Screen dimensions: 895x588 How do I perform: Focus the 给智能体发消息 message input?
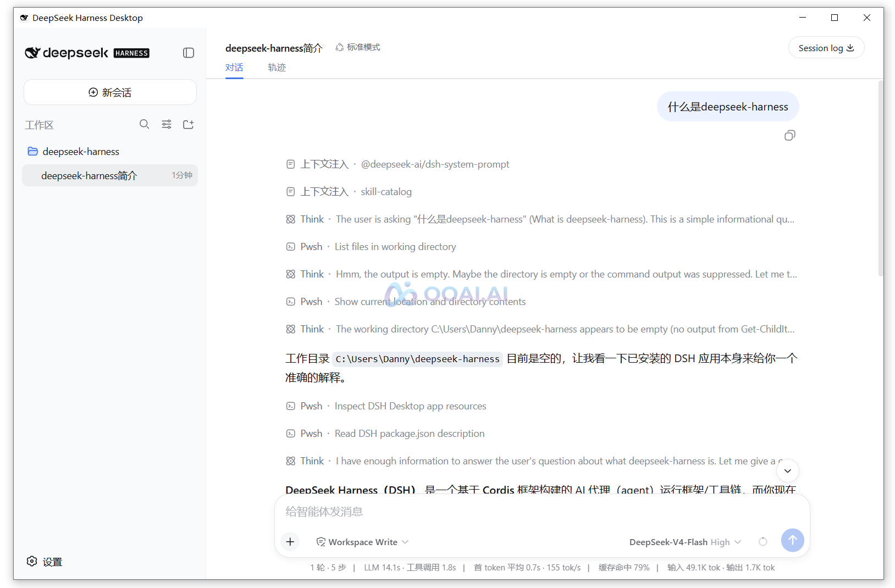click(x=542, y=512)
